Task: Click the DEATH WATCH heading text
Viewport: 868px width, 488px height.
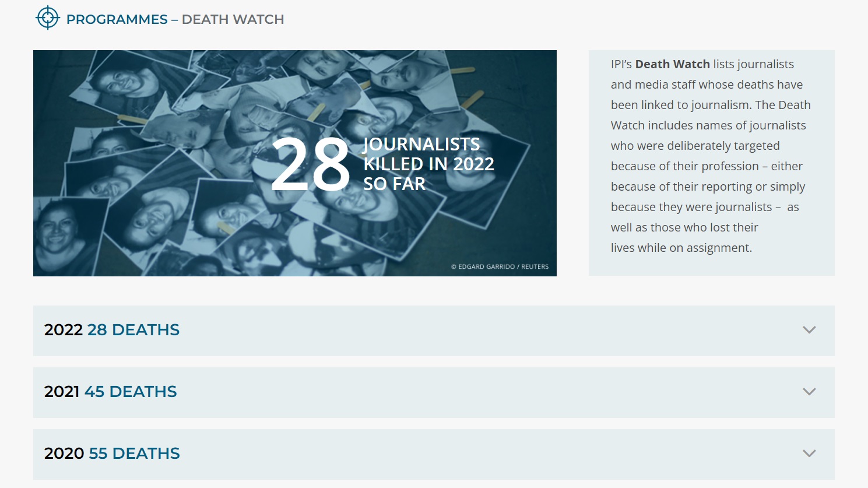Action: click(x=233, y=19)
